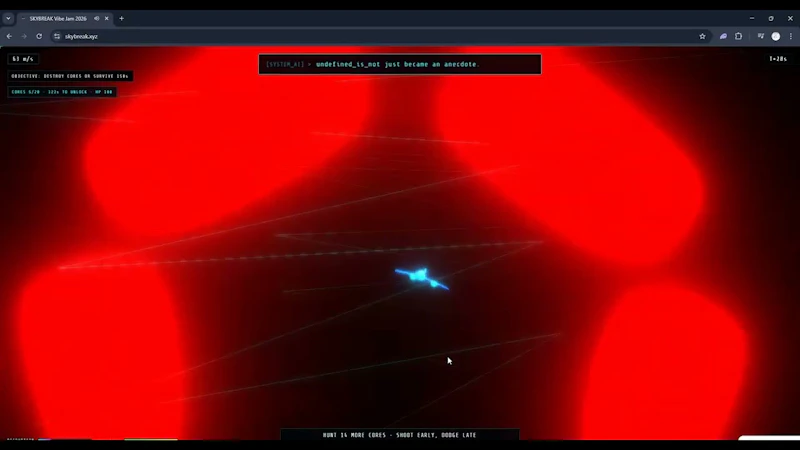Open a new browser tab
Viewport: 800px width, 450px height.
[121, 18]
